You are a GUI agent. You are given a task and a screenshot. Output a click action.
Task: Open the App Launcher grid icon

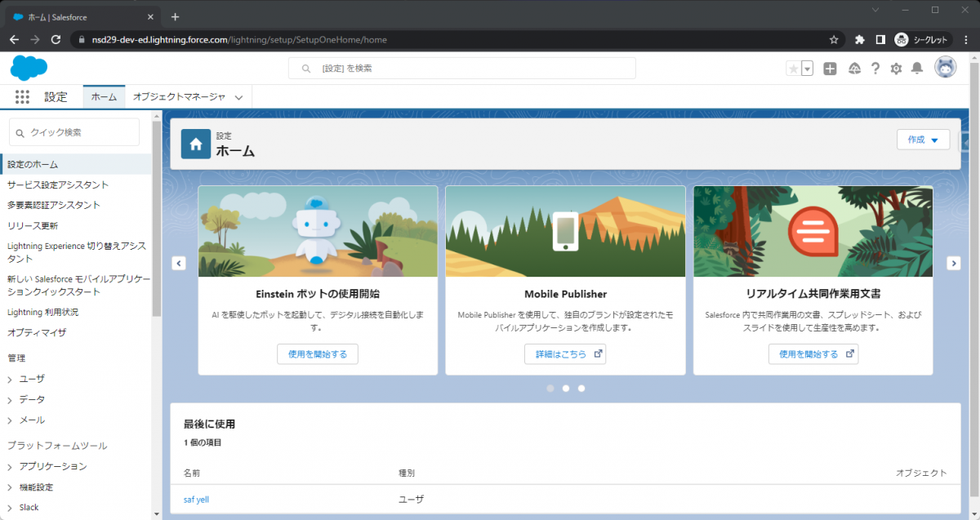pos(22,96)
